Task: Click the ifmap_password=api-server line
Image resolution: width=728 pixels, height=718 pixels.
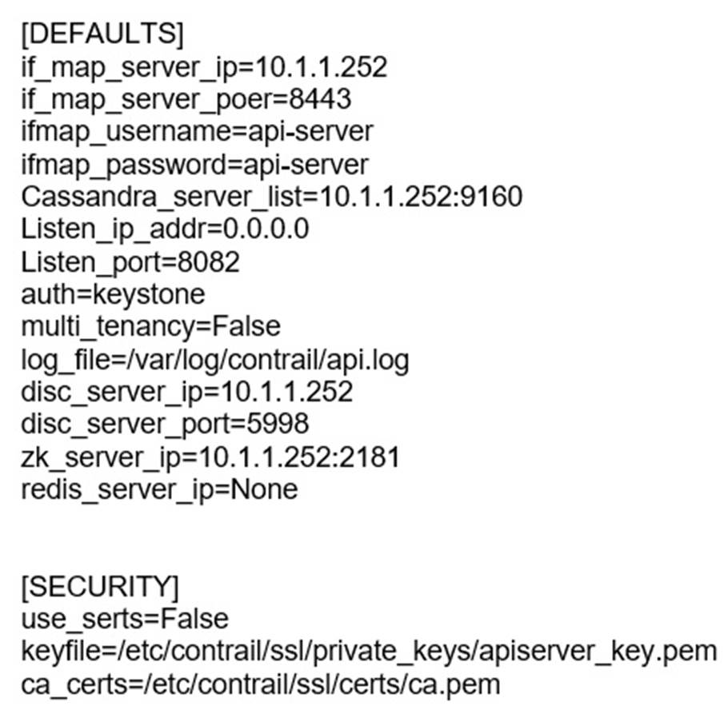Action: pyautogui.click(x=194, y=164)
